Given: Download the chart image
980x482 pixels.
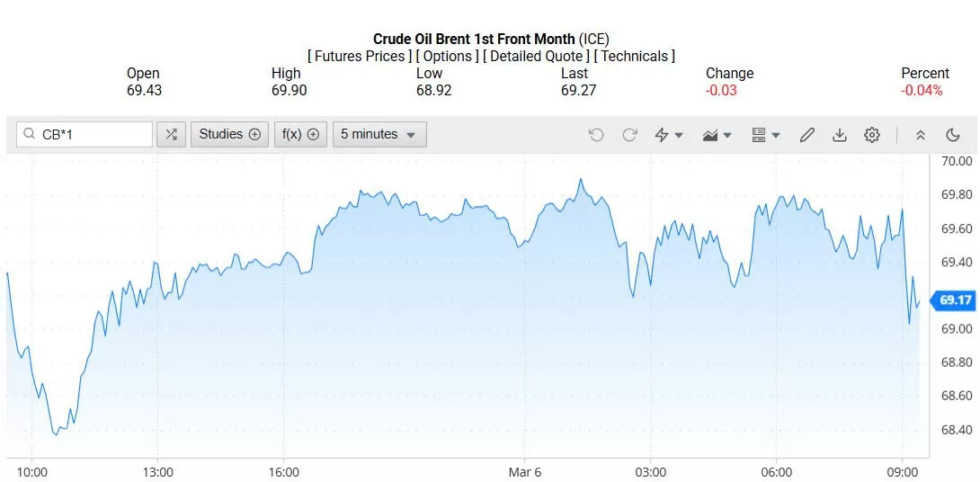Looking at the screenshot, I should (x=839, y=135).
